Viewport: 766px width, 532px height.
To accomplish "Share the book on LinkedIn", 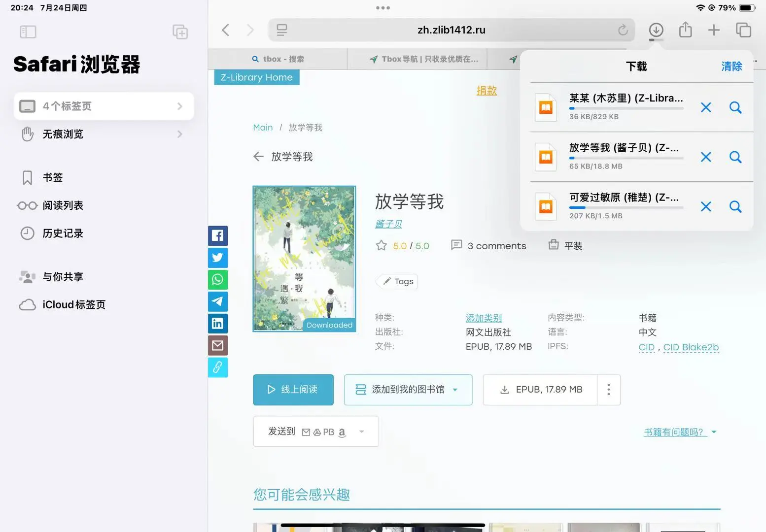I will [x=217, y=323].
